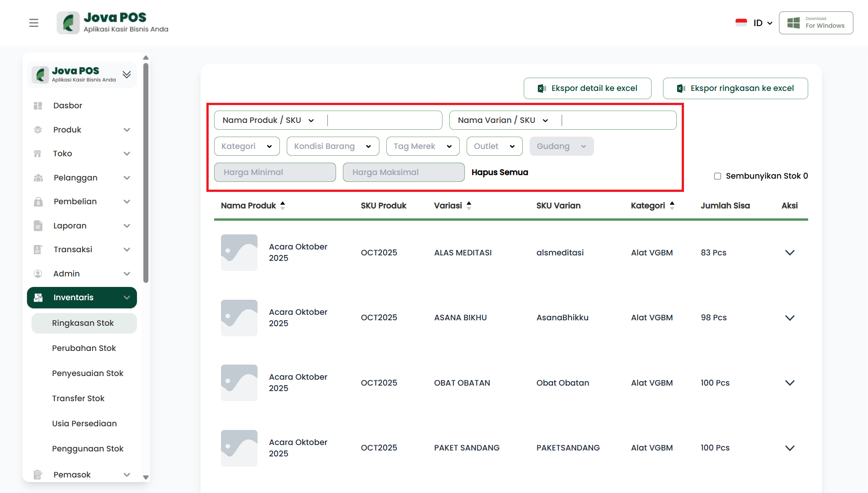
Task: Click the Laporan document icon
Action: (38, 226)
